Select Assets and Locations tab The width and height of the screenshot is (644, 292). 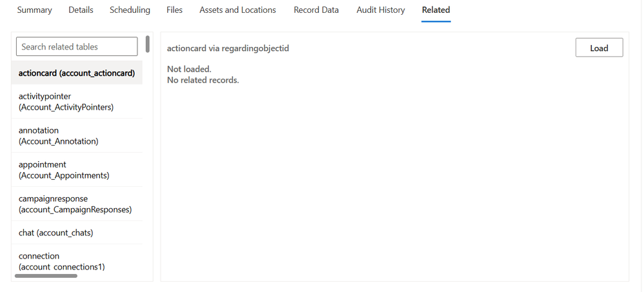tap(237, 10)
